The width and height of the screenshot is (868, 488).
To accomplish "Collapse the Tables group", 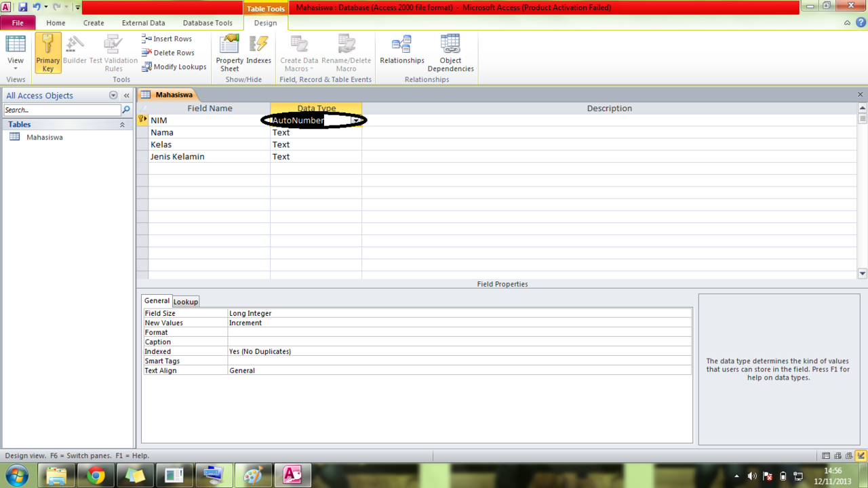I will [x=123, y=125].
